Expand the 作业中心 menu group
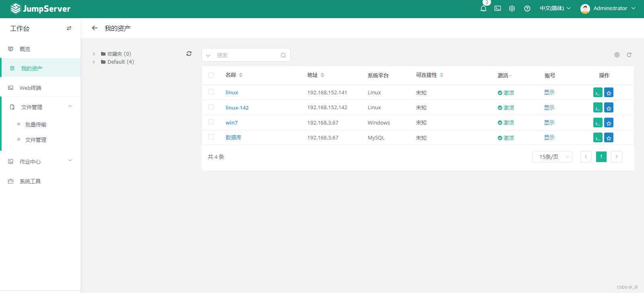 (70, 160)
